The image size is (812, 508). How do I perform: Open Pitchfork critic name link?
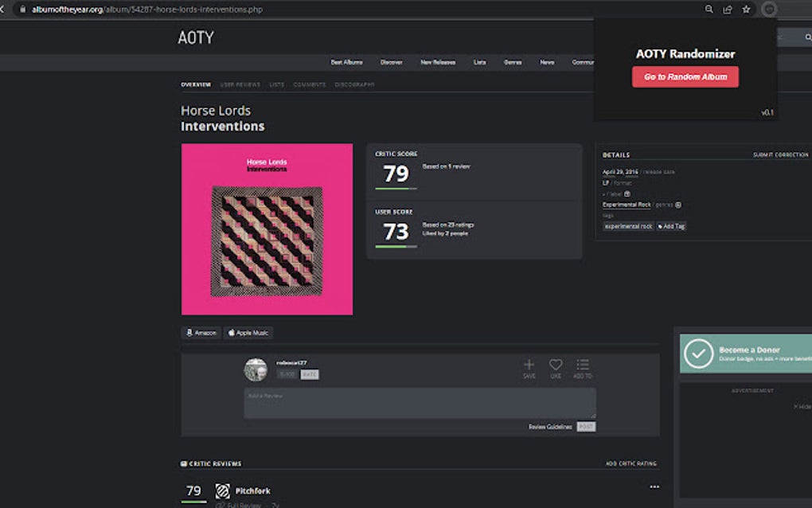point(252,490)
